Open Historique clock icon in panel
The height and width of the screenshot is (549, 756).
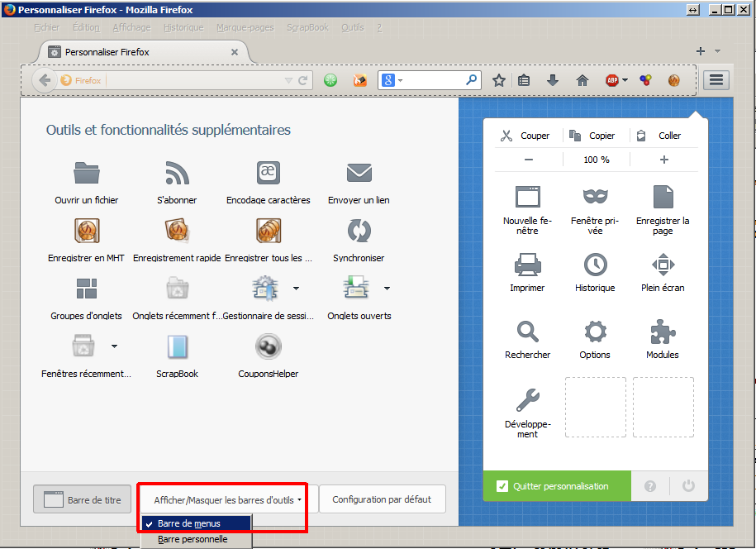595,265
